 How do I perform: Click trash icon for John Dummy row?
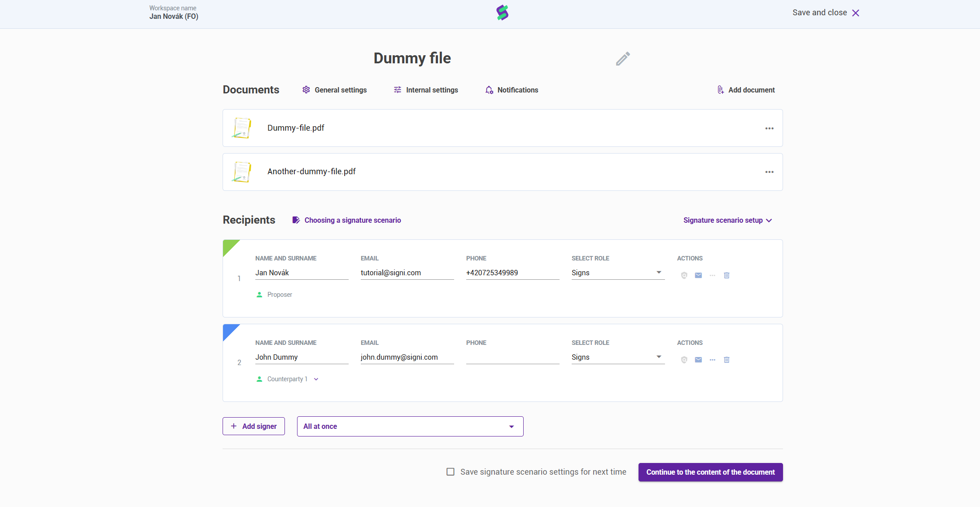click(726, 360)
